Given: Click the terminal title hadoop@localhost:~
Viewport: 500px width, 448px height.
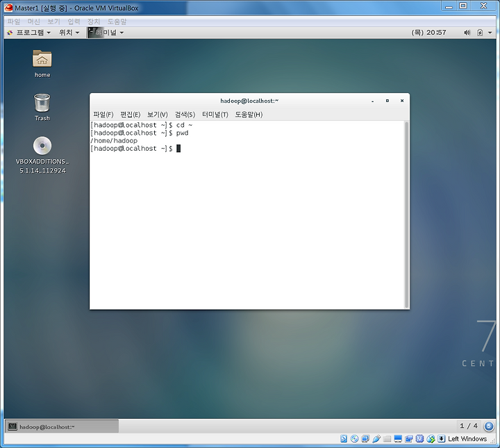Looking at the screenshot, I should (249, 101).
